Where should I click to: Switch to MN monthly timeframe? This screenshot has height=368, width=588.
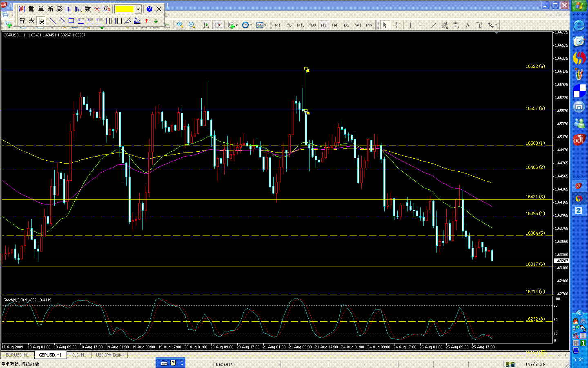point(369,25)
